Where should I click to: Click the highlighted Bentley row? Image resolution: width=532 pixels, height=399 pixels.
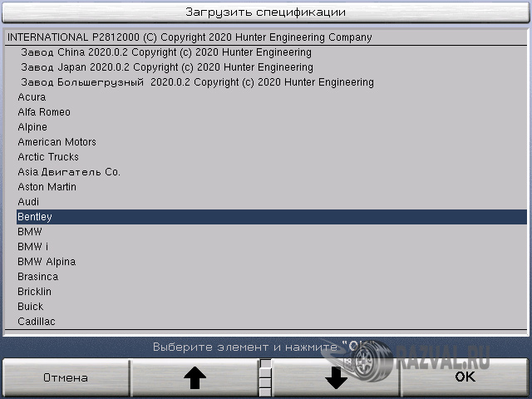tap(272, 217)
